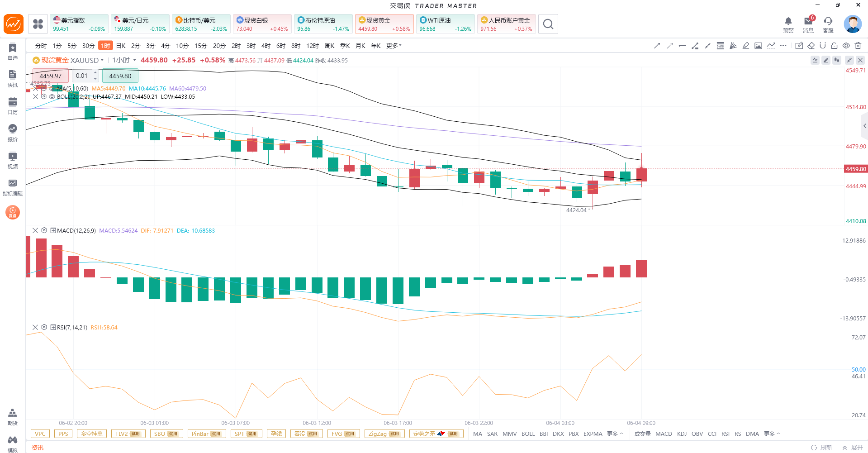Select the solid arrow line drawing tool

pos(657,46)
